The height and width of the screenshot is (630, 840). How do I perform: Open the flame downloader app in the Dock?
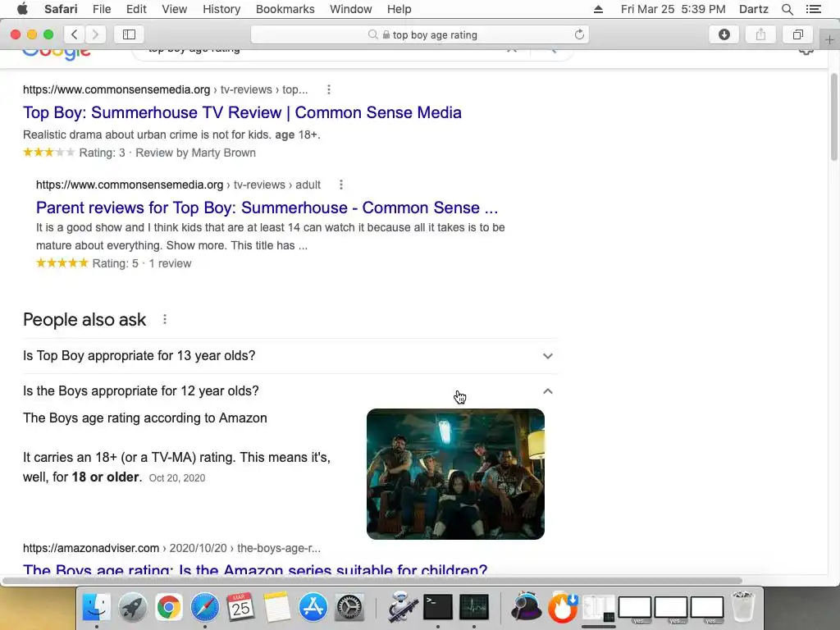[x=563, y=608]
